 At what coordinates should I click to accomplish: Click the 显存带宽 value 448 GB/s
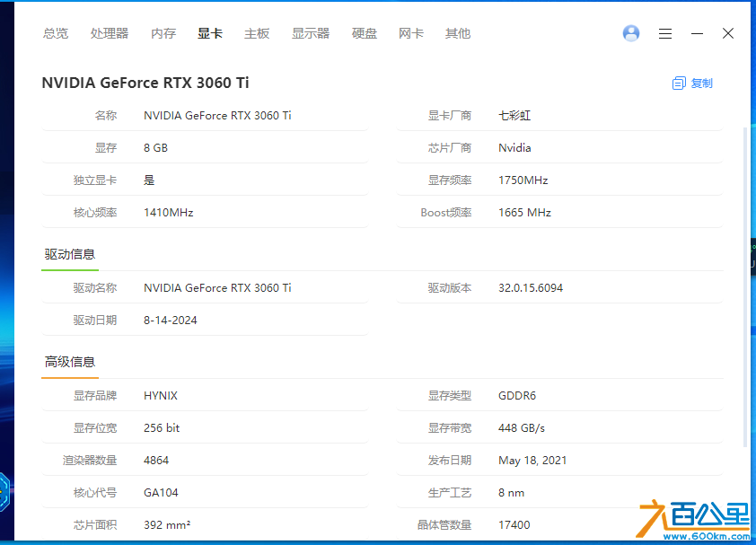(x=522, y=428)
